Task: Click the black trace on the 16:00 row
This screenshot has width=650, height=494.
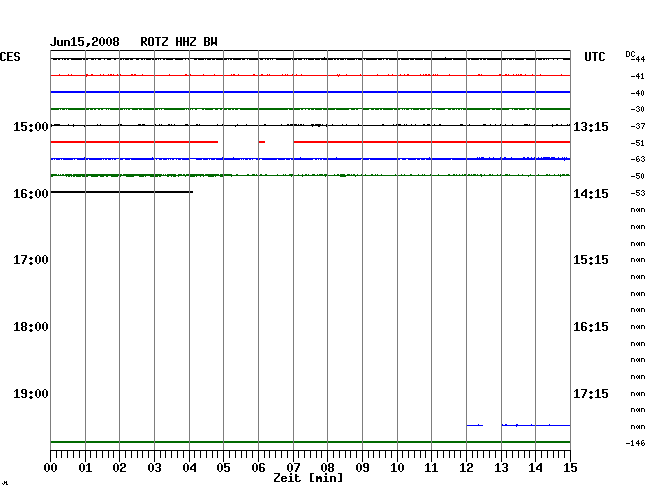Action: click(x=122, y=192)
